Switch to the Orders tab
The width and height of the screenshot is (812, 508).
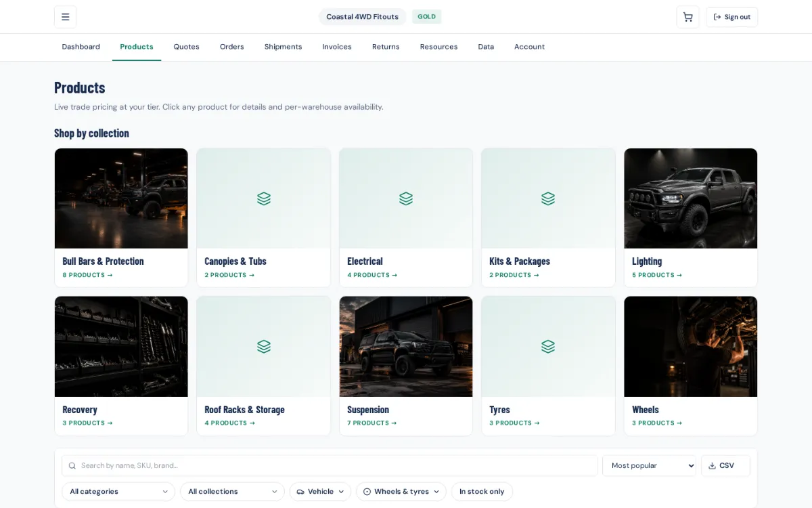(x=232, y=47)
